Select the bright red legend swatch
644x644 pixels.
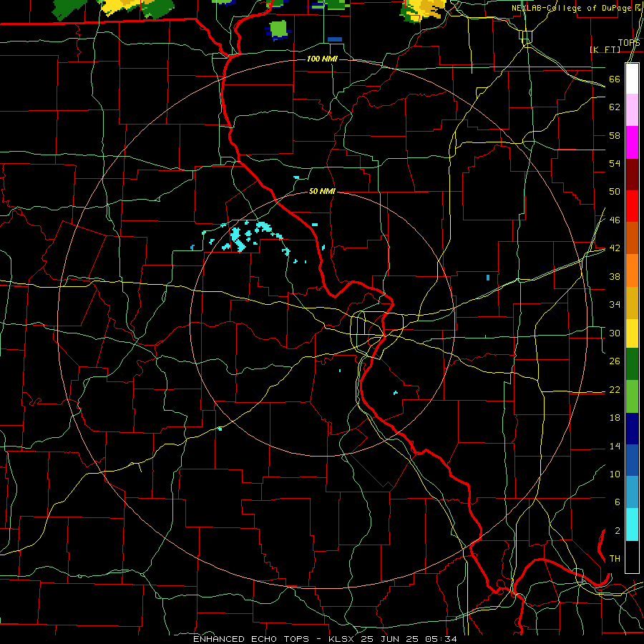[632, 206]
